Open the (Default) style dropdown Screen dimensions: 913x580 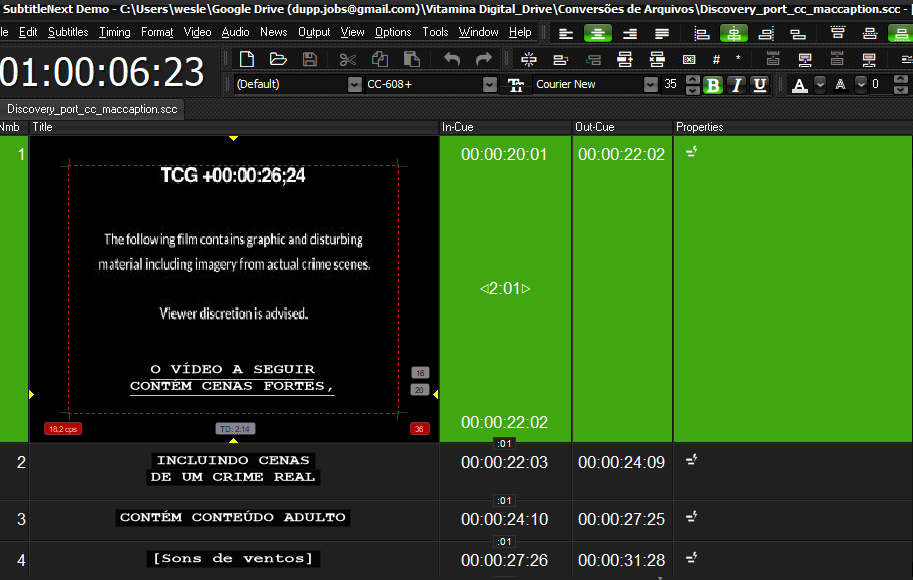[355, 84]
